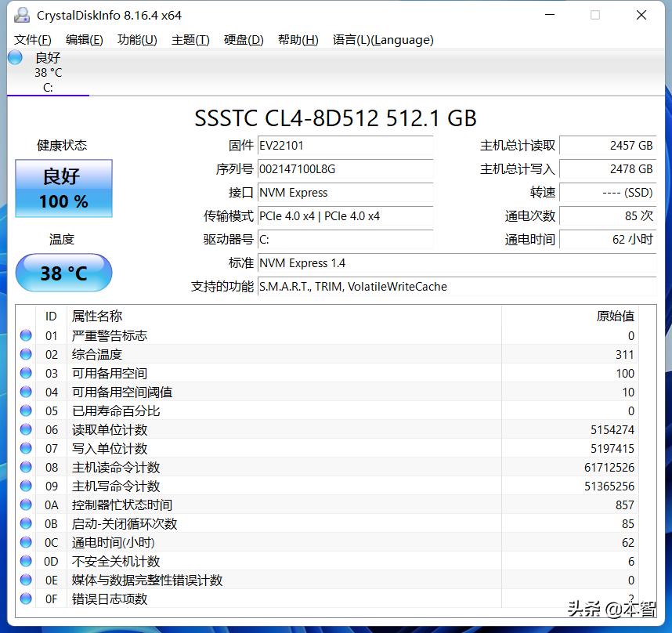Click the blue dot beside 严重警告标志
Viewport: 672px width, 633px height.
[x=25, y=335]
